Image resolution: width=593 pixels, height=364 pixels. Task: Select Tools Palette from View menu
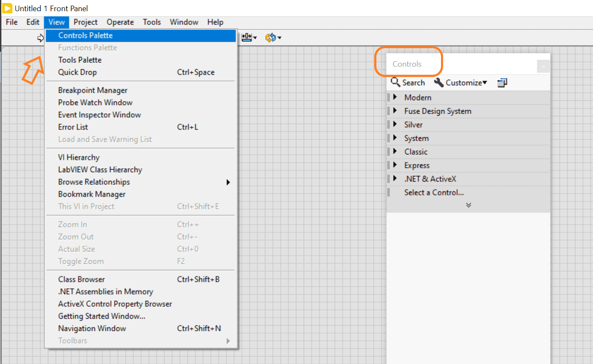click(x=80, y=60)
